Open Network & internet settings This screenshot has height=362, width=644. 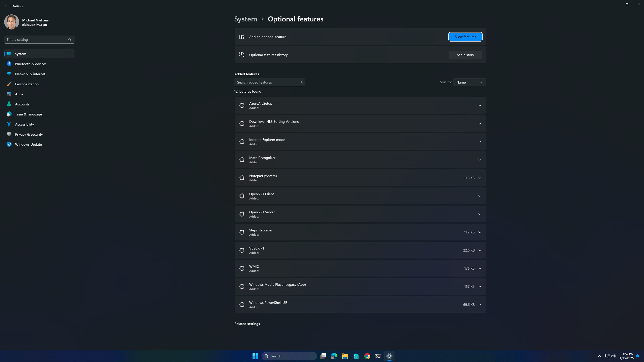pyautogui.click(x=30, y=74)
